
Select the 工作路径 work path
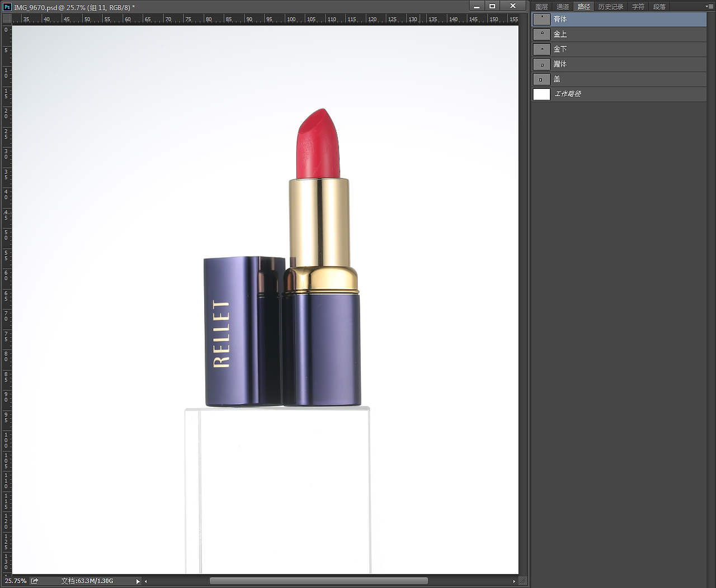619,94
